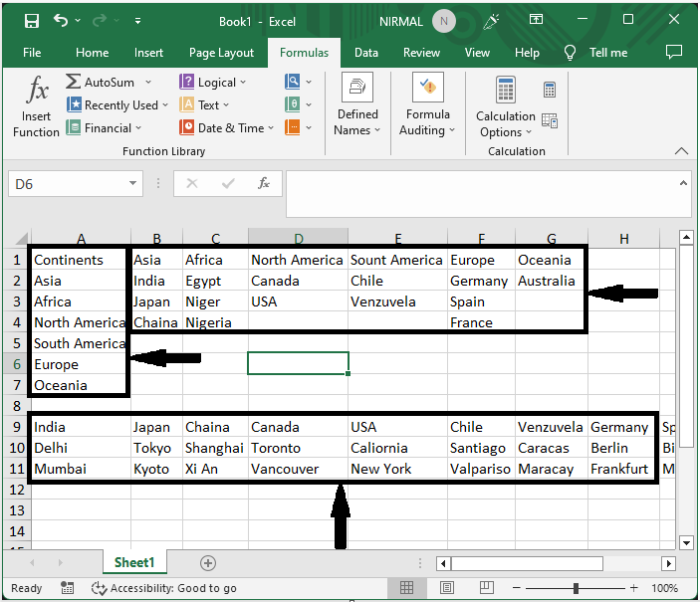The height and width of the screenshot is (602, 700).
Task: Click the coming soon features icon
Action: coord(491,21)
